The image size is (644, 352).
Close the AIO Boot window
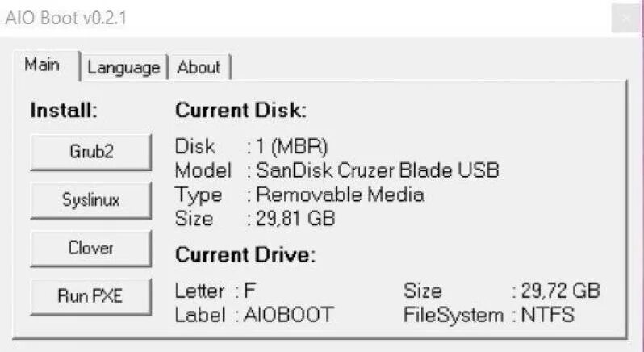(x=626, y=18)
